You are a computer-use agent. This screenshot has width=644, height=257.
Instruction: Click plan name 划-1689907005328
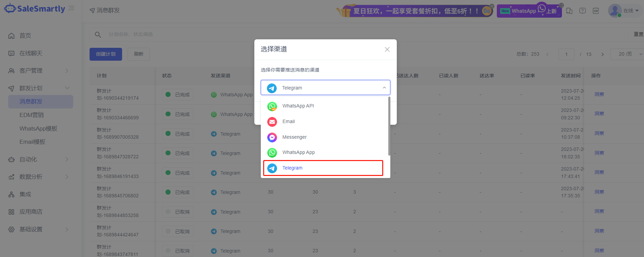[x=118, y=137]
